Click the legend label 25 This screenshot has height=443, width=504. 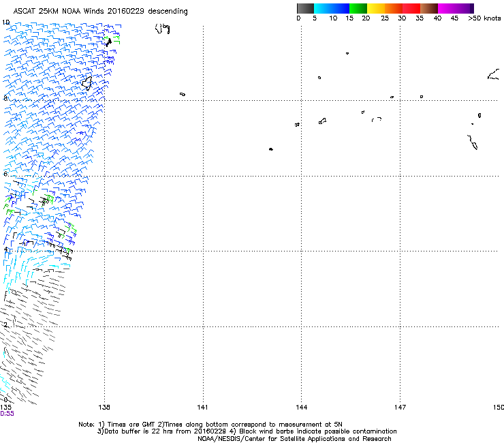(x=385, y=18)
